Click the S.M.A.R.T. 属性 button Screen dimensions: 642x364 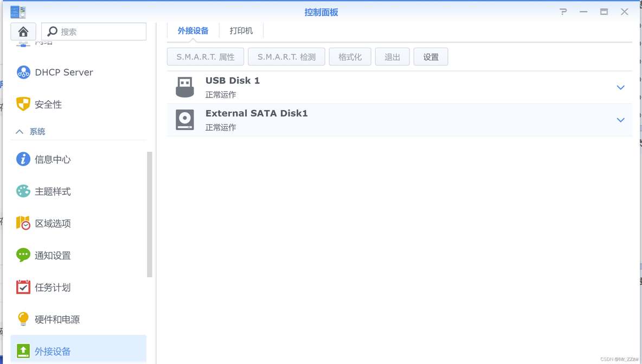[206, 57]
